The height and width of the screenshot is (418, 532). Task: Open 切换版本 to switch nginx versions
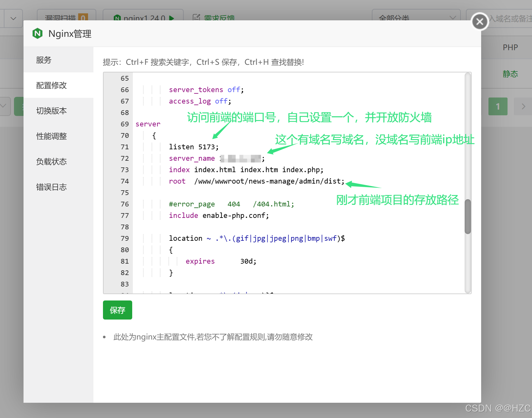pyautogui.click(x=51, y=111)
